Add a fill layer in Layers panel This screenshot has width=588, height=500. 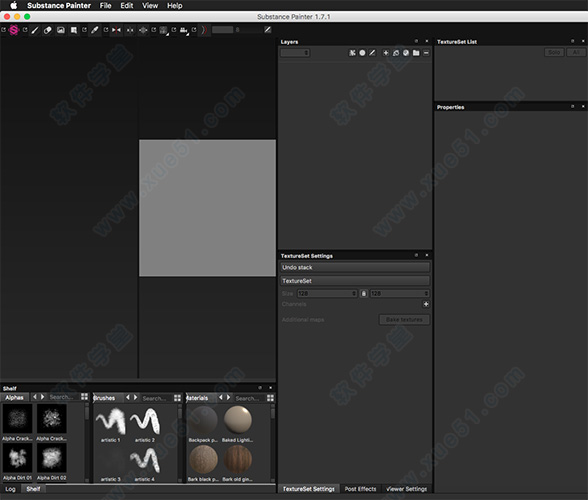[x=386, y=53]
